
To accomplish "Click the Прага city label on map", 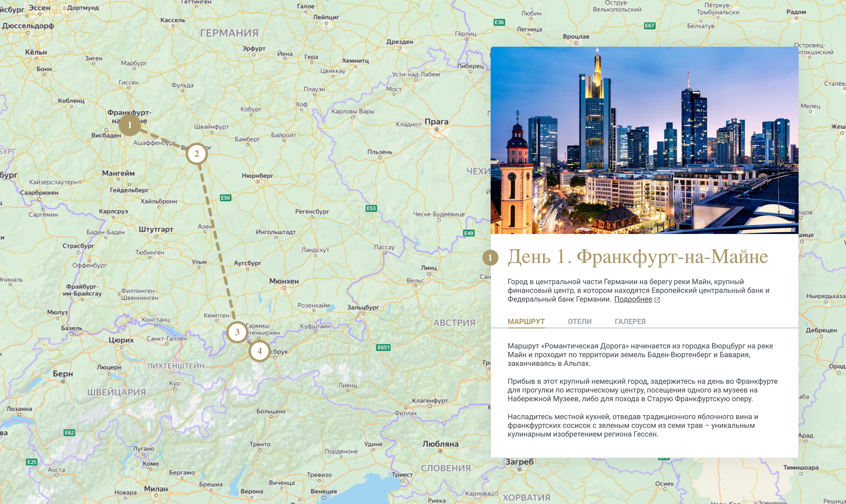I will [x=437, y=122].
